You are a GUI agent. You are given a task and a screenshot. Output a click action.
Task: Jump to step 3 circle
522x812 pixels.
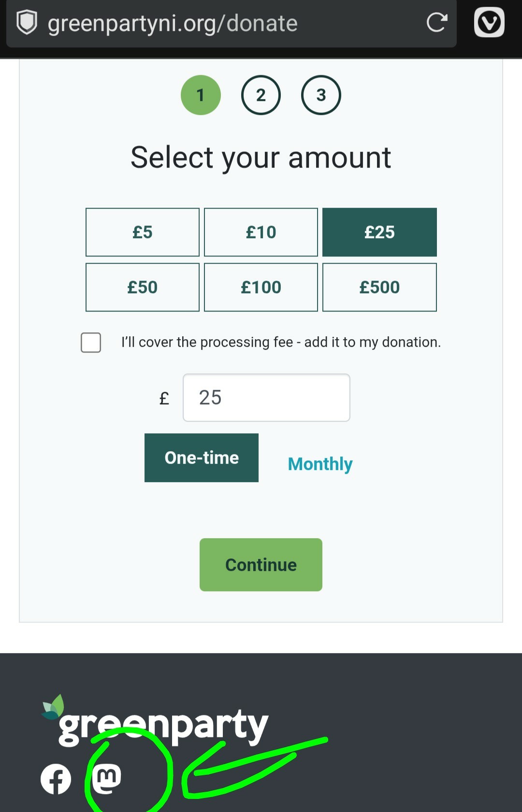pyautogui.click(x=321, y=95)
